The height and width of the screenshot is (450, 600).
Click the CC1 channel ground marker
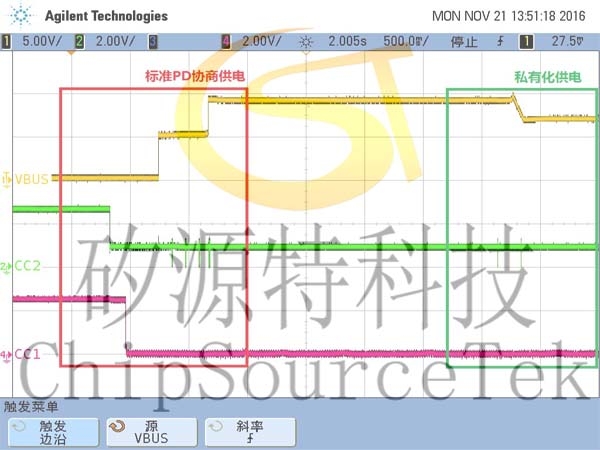(6, 355)
